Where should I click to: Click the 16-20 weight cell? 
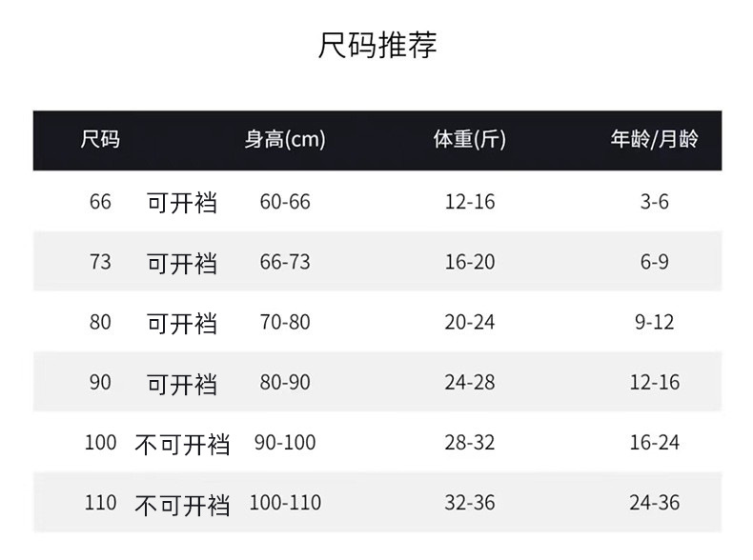point(470,262)
